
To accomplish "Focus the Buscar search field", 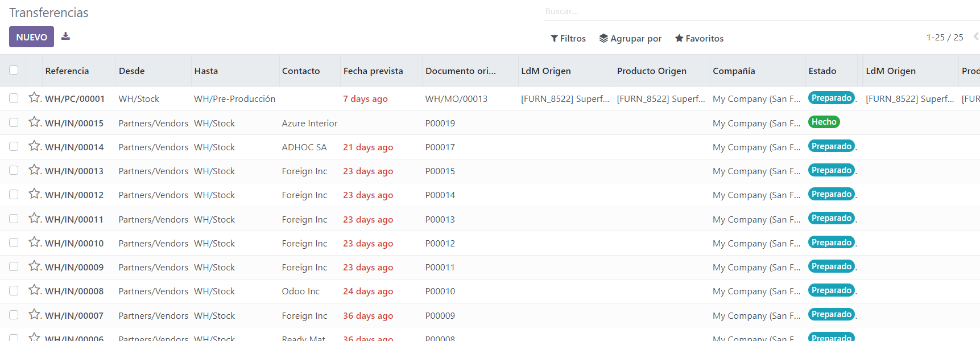I will pos(739,11).
